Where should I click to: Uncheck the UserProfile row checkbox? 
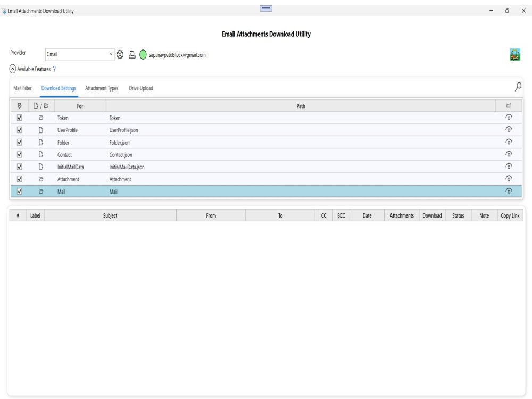click(x=19, y=130)
